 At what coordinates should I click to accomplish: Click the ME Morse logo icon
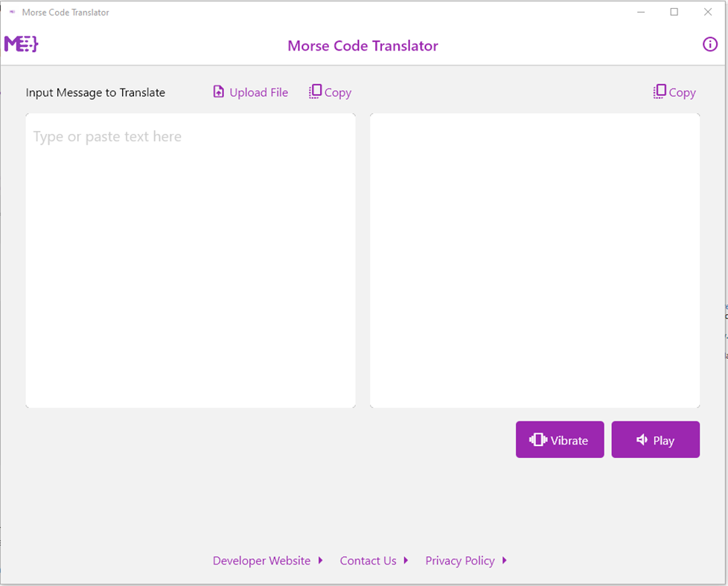click(22, 44)
